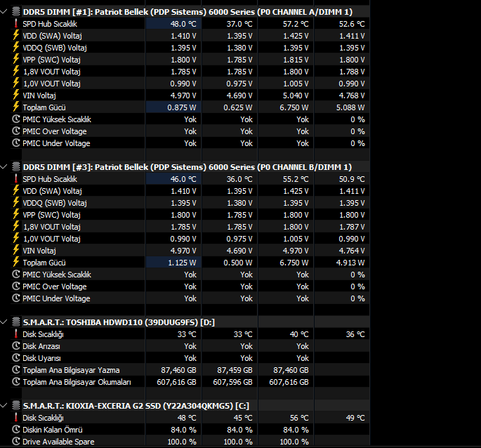Select the Drive Available Spare label
481x448 pixels.
(x=58, y=442)
